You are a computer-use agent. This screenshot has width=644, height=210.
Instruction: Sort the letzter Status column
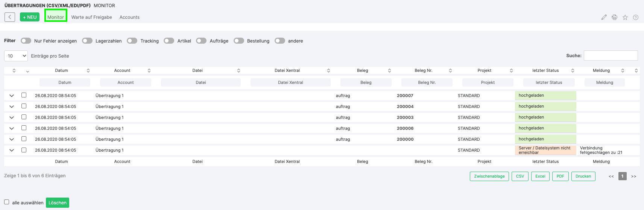573,70
